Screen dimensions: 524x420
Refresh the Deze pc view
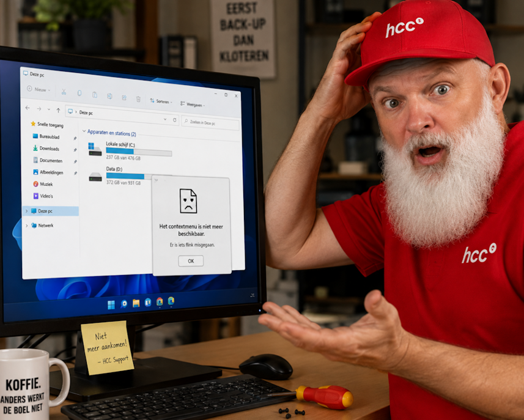[x=174, y=120]
